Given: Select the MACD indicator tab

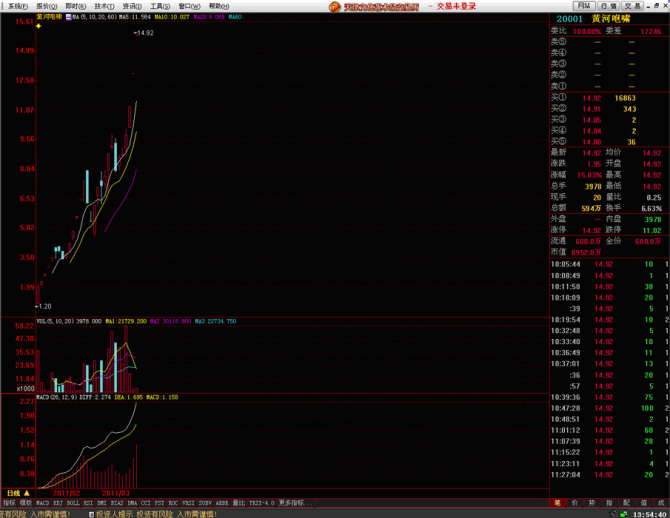Looking at the screenshot, I should [42, 502].
